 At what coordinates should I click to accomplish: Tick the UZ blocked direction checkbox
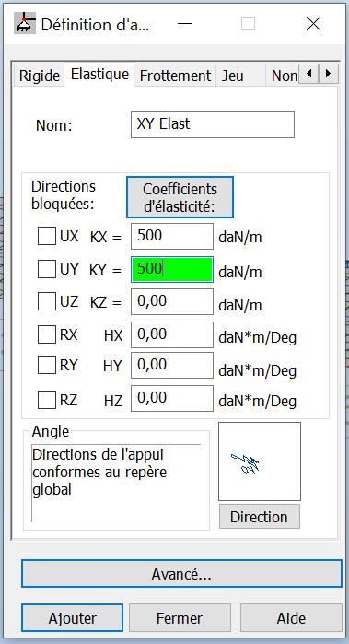click(47, 302)
